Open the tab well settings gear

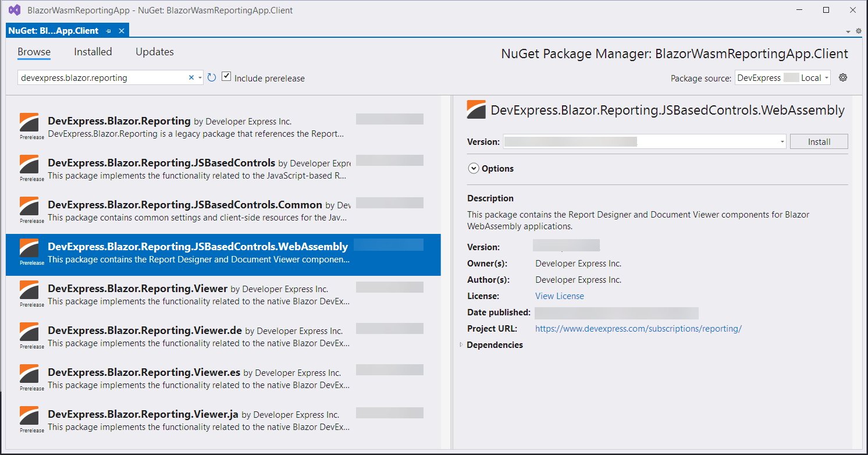point(858,31)
